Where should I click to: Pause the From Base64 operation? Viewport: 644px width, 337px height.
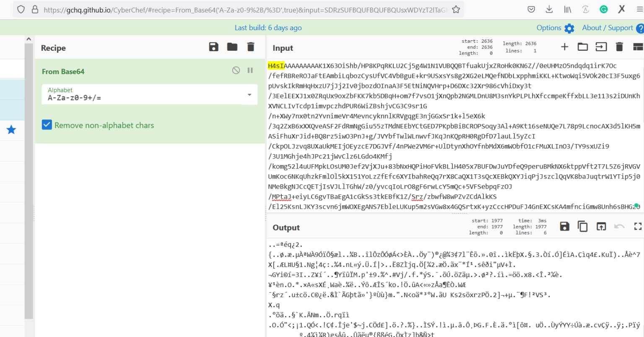point(250,70)
